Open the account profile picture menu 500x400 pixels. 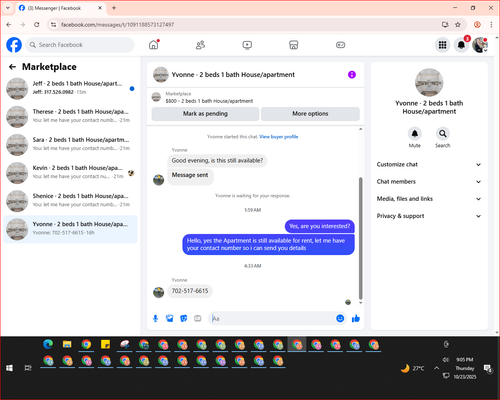480,45
